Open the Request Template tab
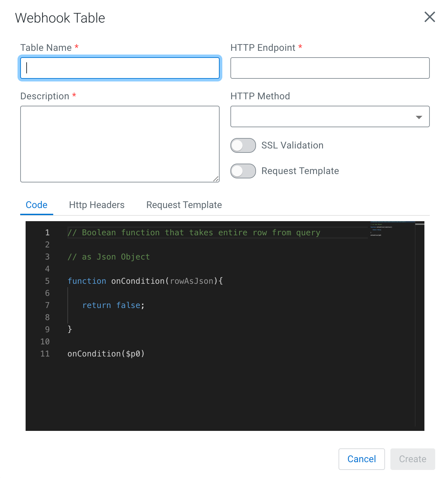The image size is (448, 478). tap(184, 205)
